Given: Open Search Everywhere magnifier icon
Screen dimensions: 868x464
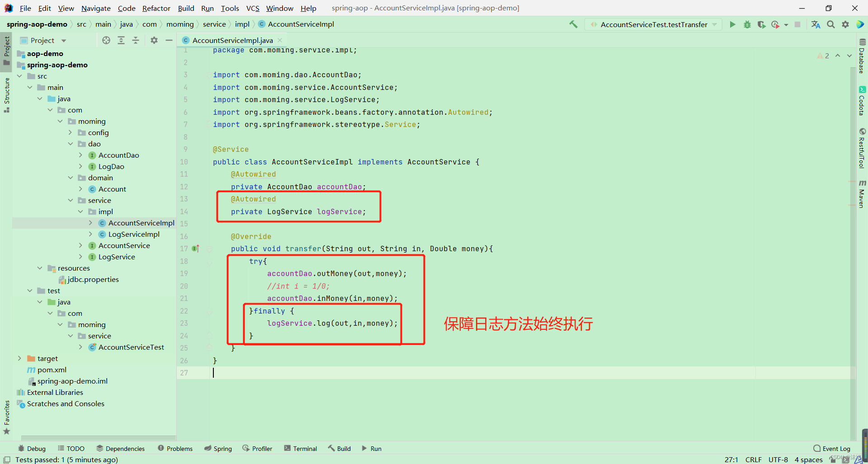Looking at the screenshot, I should (x=831, y=24).
